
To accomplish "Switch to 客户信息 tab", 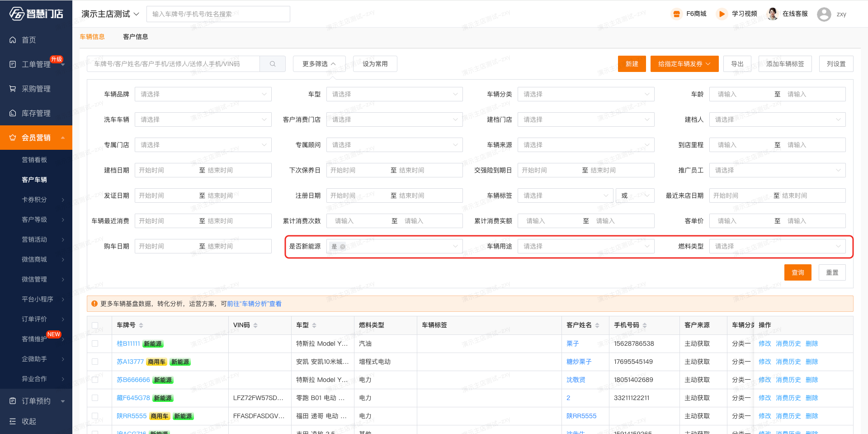I will (135, 37).
